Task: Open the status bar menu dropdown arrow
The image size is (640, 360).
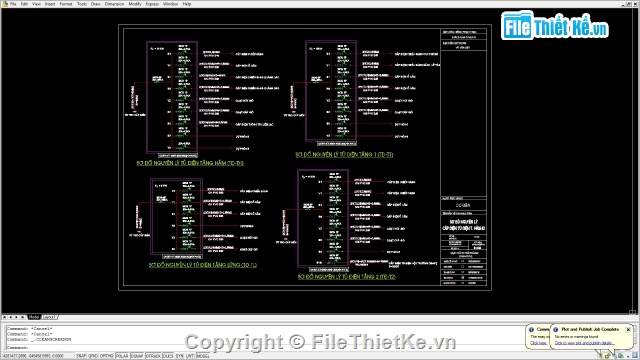Action: point(628,357)
